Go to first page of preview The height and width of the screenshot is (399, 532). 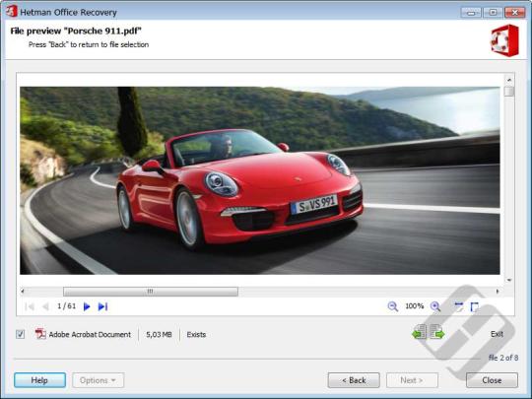click(30, 306)
